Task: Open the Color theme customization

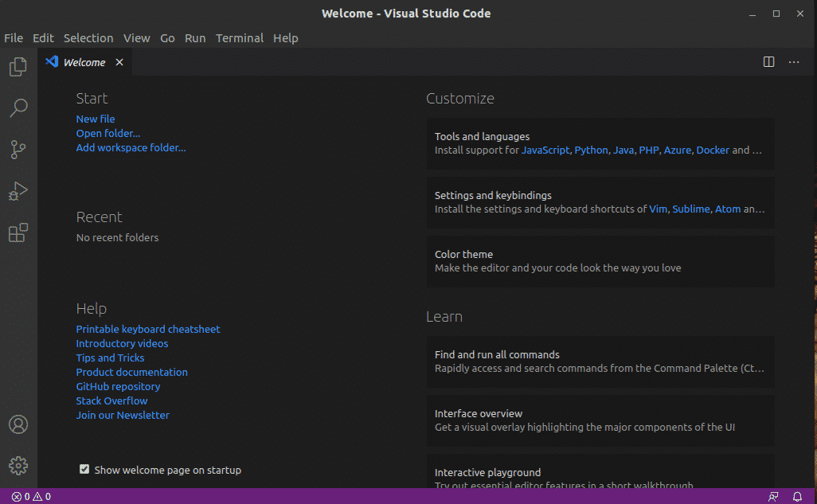Action: (600, 261)
